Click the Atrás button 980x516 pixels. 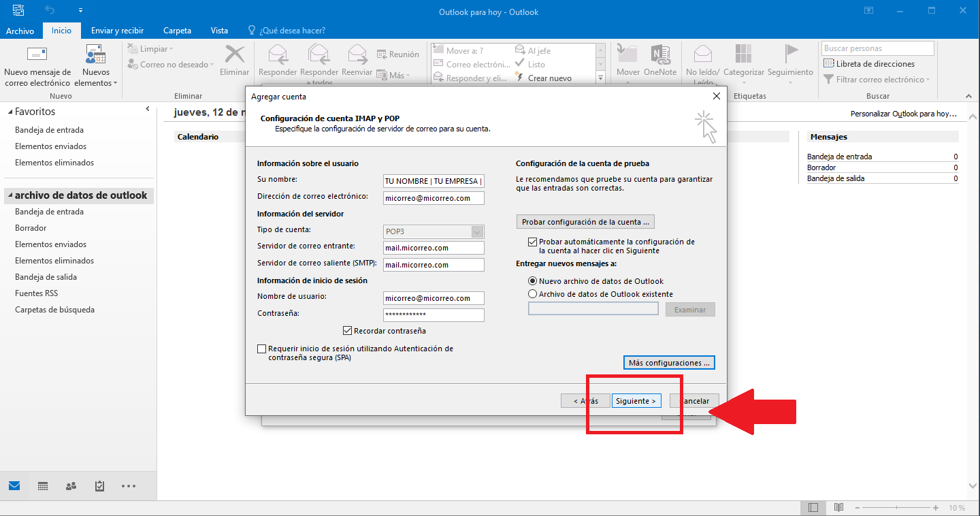coord(585,401)
